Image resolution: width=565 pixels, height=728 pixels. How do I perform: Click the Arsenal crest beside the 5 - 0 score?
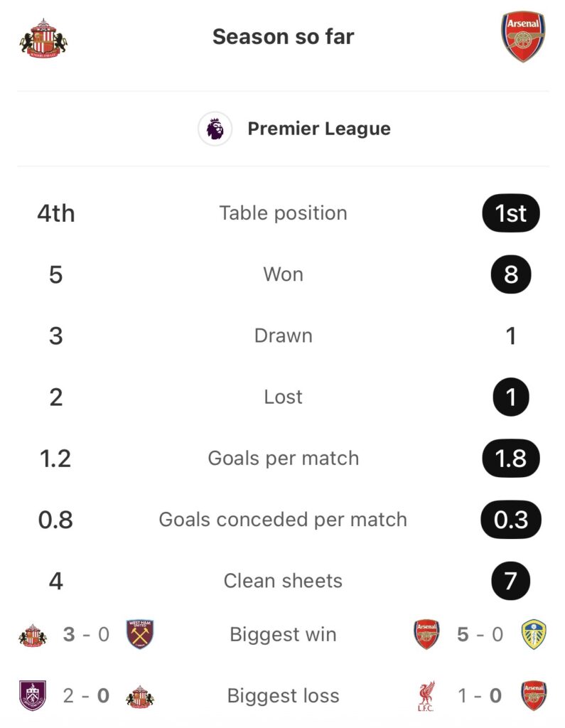coord(427,634)
